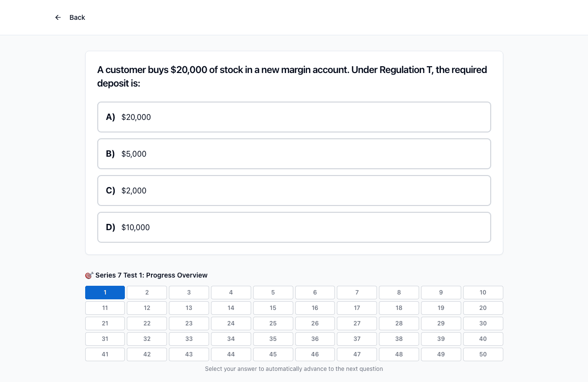Select answer D) $10,000

click(294, 227)
